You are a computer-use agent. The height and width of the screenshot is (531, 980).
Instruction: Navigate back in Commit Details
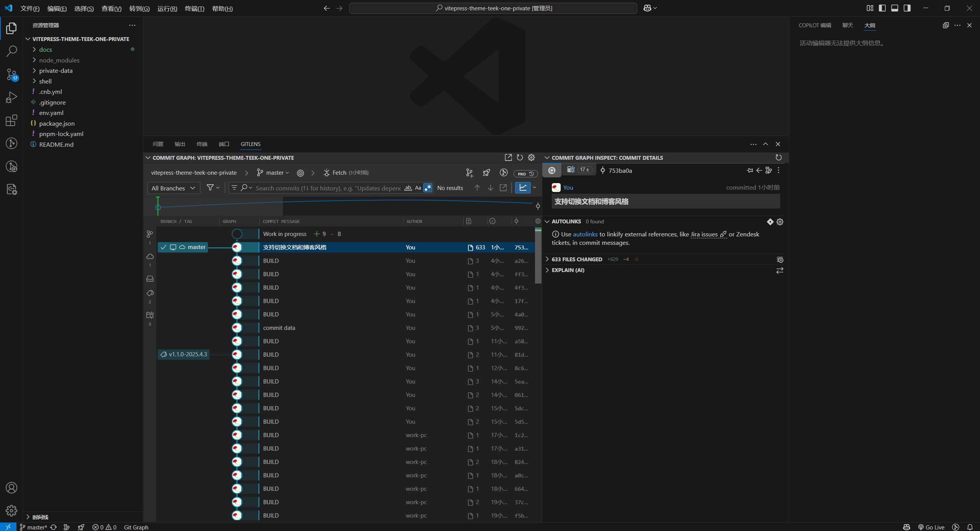pyautogui.click(x=759, y=170)
